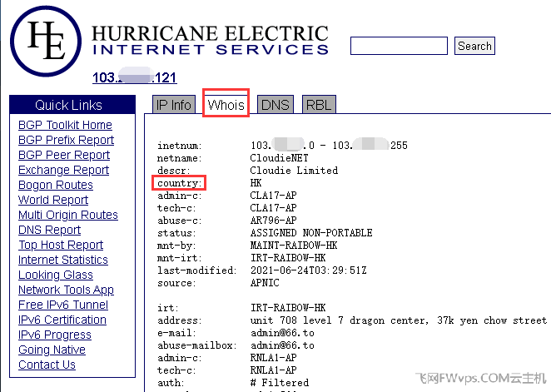Open the Going Native link
The image size is (551, 392).
coord(52,350)
